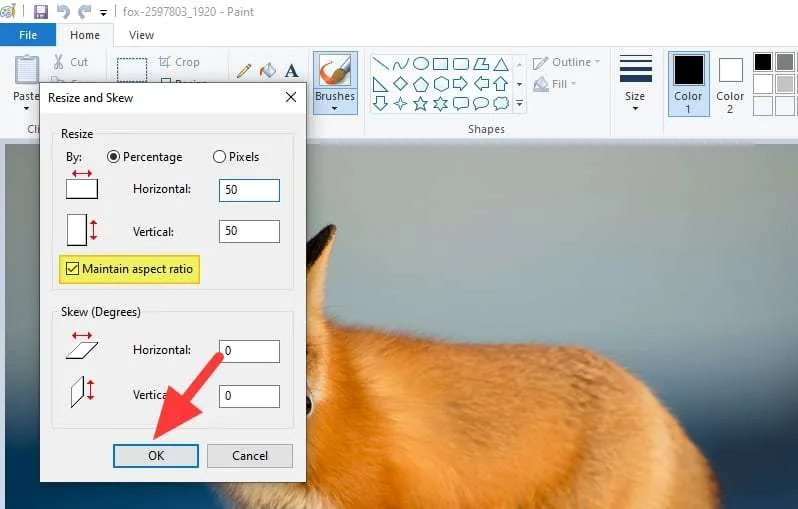
Task: Pick the Pentagon shape
Action: [x=420, y=83]
